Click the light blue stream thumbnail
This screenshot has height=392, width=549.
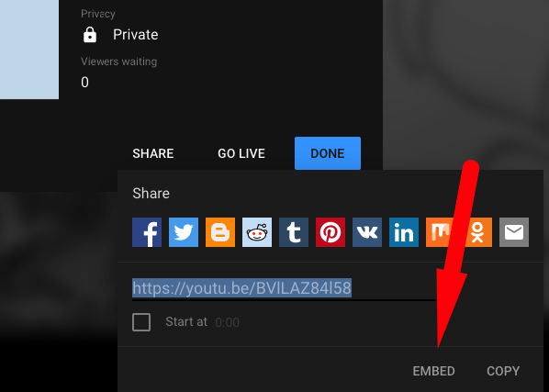click(29, 50)
